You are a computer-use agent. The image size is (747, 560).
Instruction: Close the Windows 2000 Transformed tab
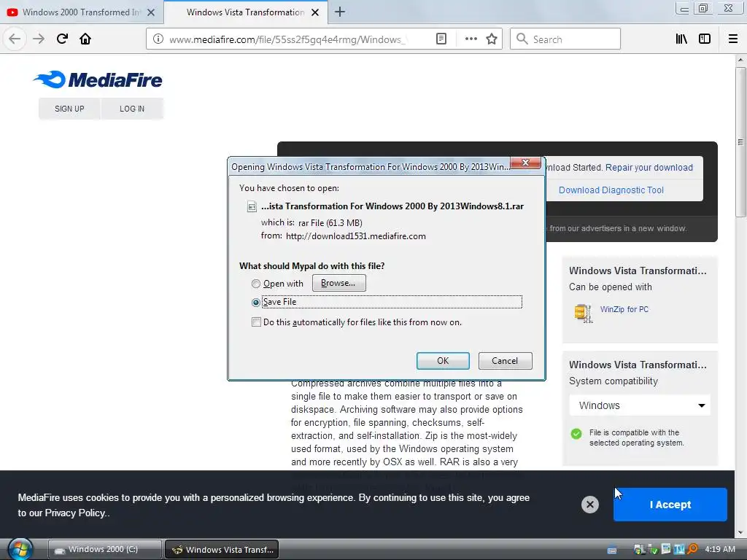point(151,12)
